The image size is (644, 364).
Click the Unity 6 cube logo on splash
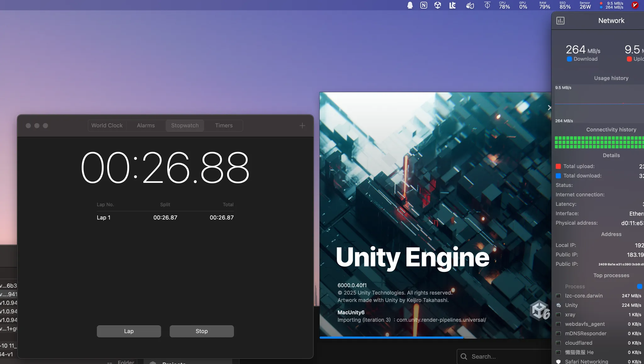pos(540,310)
